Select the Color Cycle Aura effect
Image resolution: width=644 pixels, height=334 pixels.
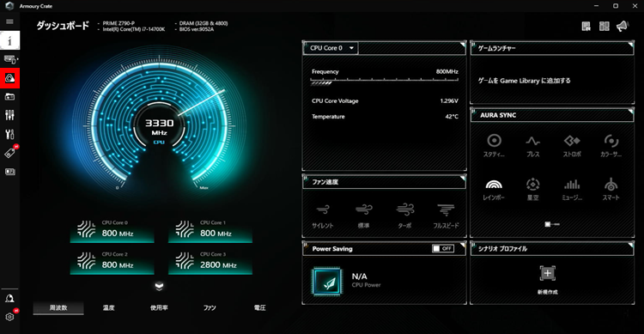(x=611, y=145)
